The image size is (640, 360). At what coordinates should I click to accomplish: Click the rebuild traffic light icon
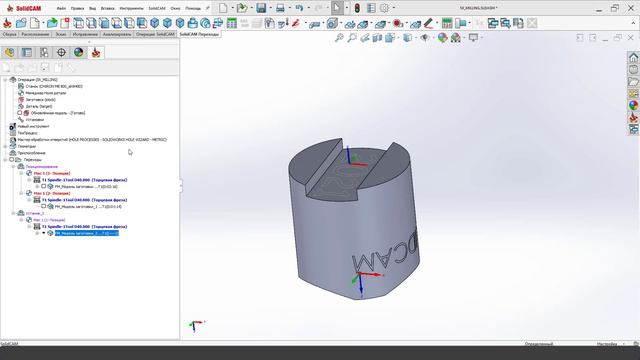click(357, 8)
